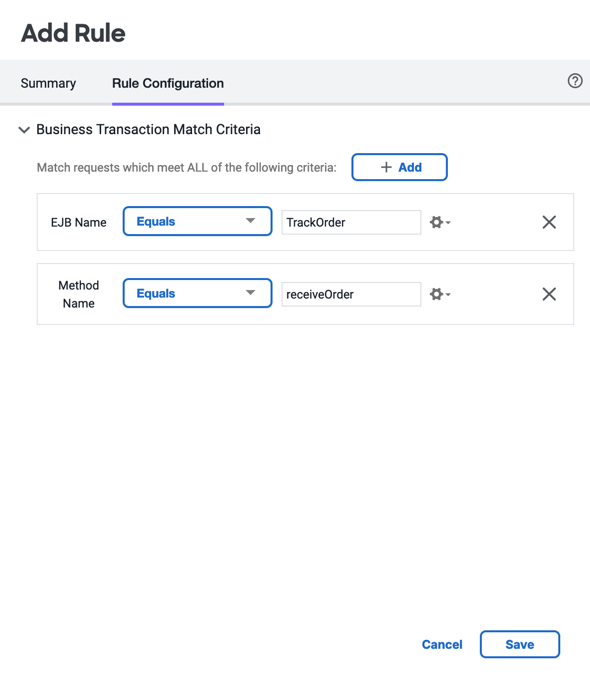Image resolution: width=590 pixels, height=689 pixels.
Task: Click the Business Transaction Match Criteria heading
Action: 148,130
